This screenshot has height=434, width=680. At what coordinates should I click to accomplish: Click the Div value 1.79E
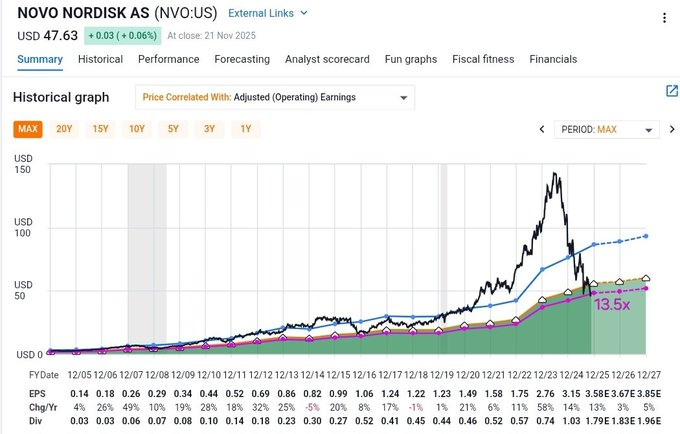point(597,421)
